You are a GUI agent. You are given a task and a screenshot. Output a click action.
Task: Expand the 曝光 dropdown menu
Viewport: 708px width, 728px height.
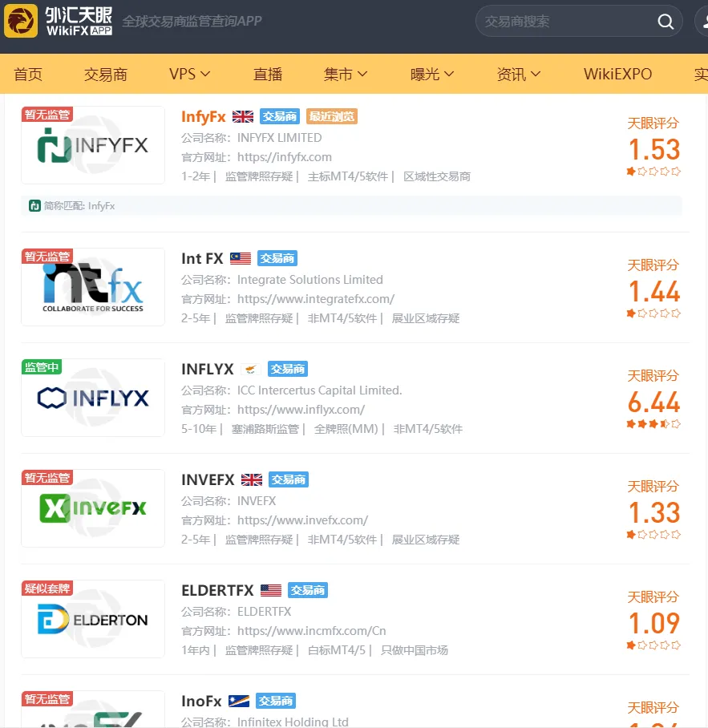pos(431,74)
